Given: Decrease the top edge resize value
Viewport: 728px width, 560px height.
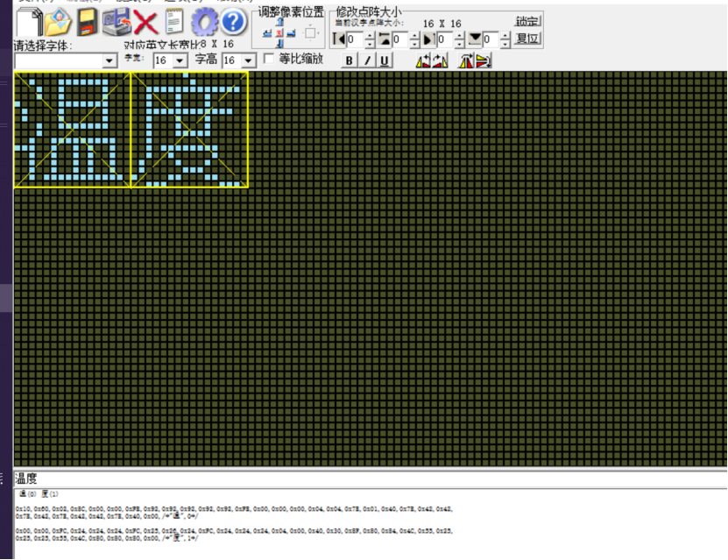Looking at the screenshot, I should coord(414,44).
